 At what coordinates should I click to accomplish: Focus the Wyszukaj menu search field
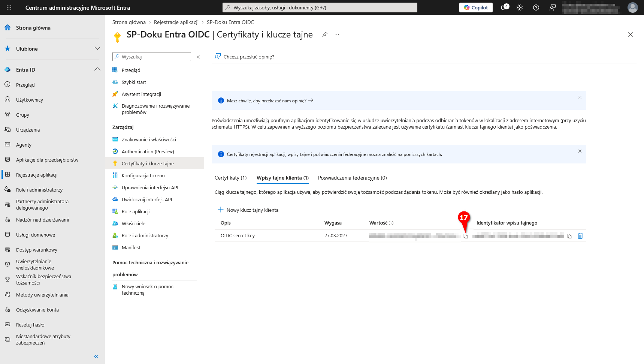[x=152, y=57]
